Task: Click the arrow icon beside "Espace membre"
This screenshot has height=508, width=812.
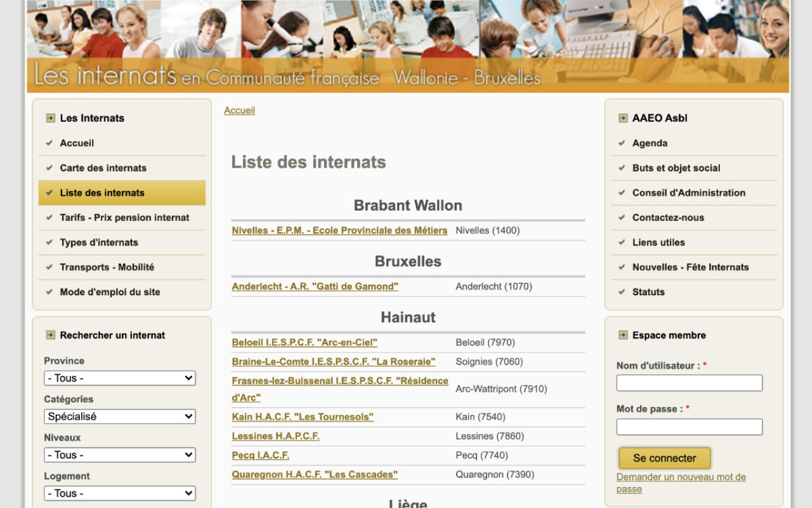Action: click(622, 335)
